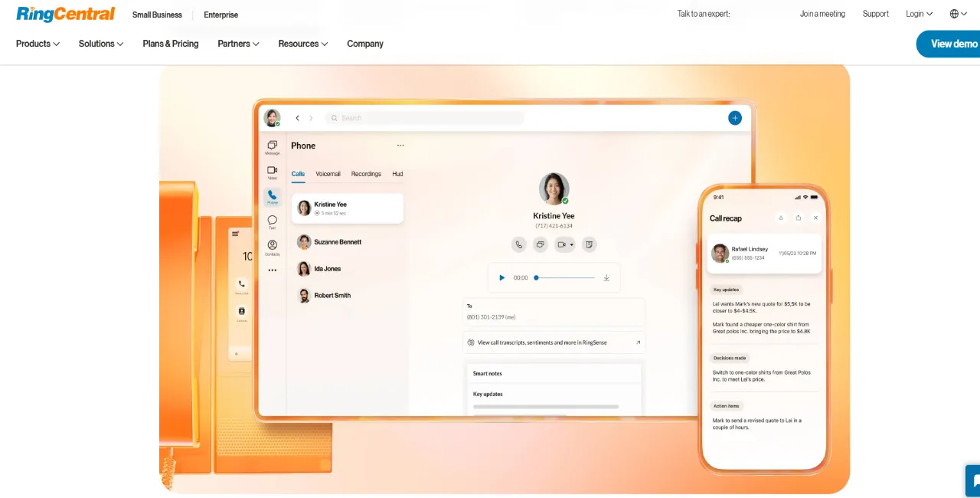
Task: Select Robert Smith in call list
Action: pyautogui.click(x=348, y=296)
